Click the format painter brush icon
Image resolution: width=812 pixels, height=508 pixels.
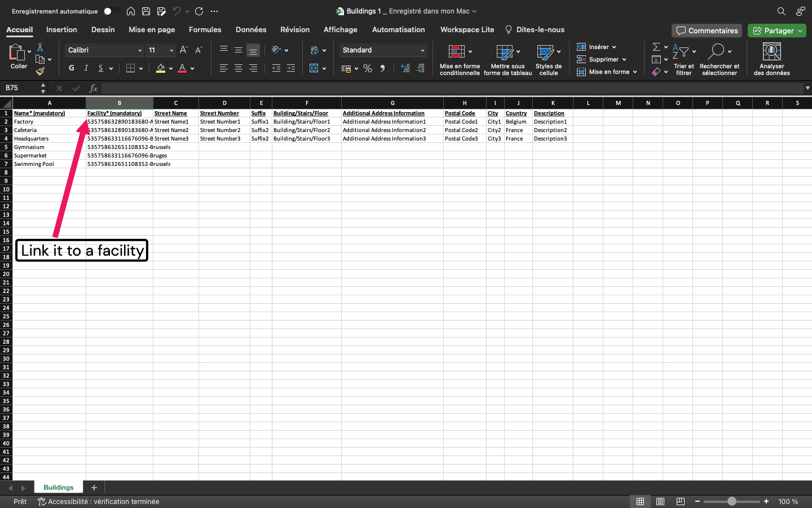click(x=40, y=71)
